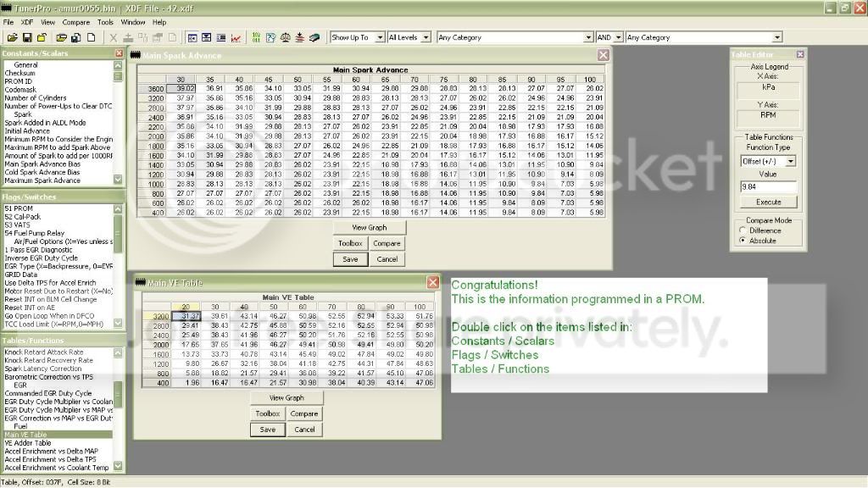Open the Compare menu
Image resolution: width=868 pixels, height=488 pixels.
(75, 22)
